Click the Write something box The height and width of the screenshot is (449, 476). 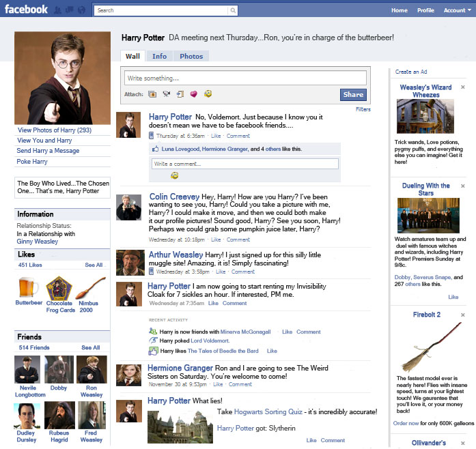245,78
